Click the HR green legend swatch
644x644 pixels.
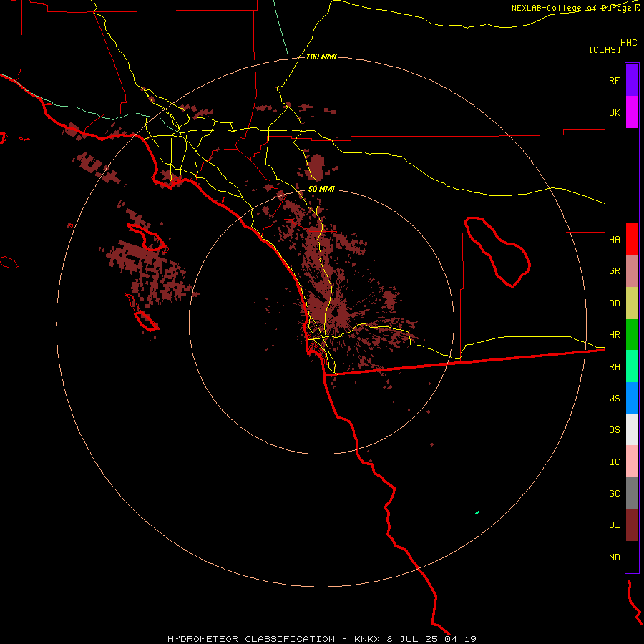coord(632,335)
